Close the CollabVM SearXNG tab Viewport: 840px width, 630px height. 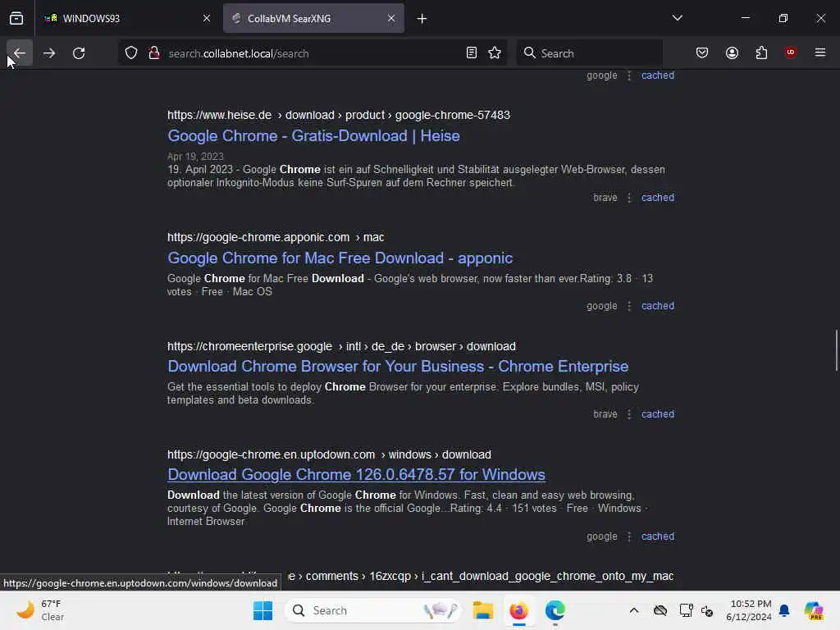pos(391,18)
